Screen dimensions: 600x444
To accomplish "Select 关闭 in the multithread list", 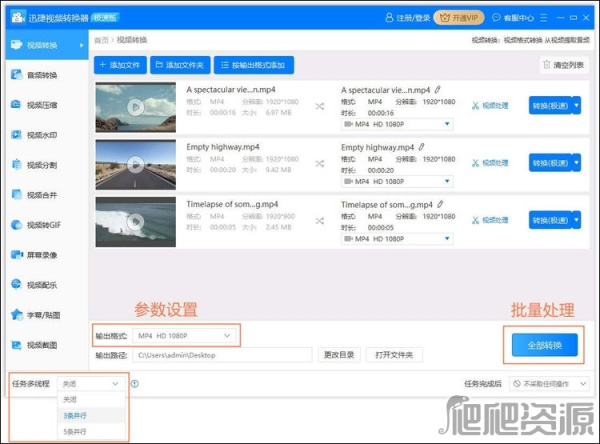I will [x=91, y=399].
